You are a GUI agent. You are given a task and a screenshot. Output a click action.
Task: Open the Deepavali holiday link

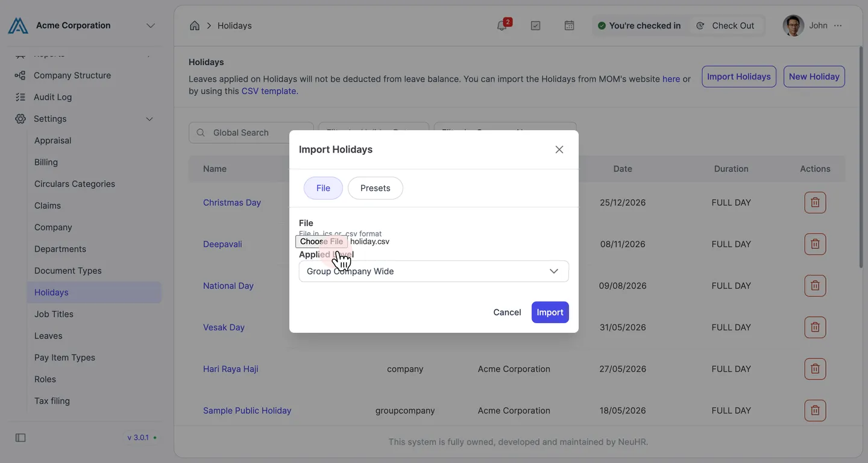pos(222,244)
